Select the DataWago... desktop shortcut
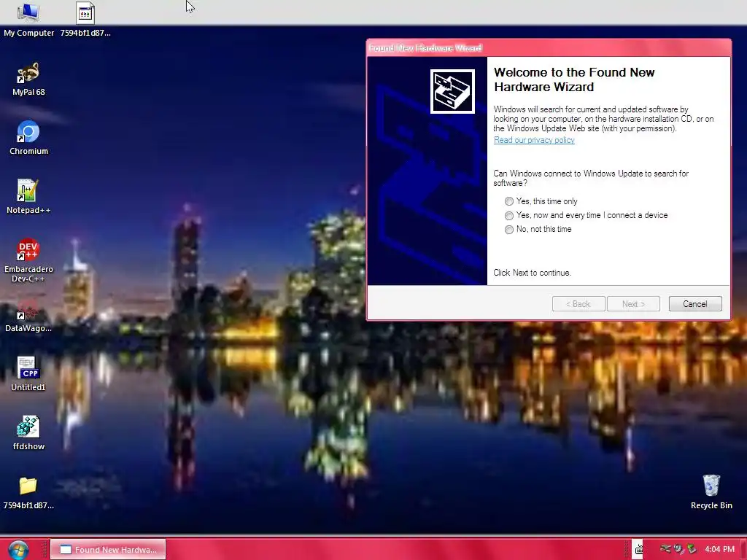Image resolution: width=747 pixels, height=560 pixels. click(x=28, y=315)
